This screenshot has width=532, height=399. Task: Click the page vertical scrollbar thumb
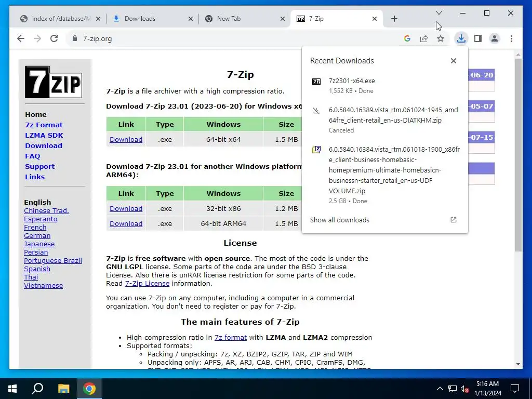[x=518, y=155]
